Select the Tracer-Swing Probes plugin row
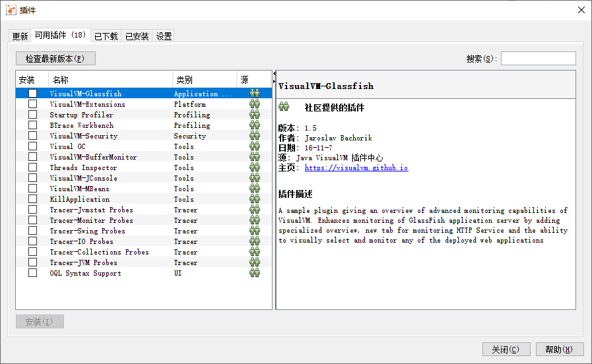This screenshot has width=592, height=364. 144,231
